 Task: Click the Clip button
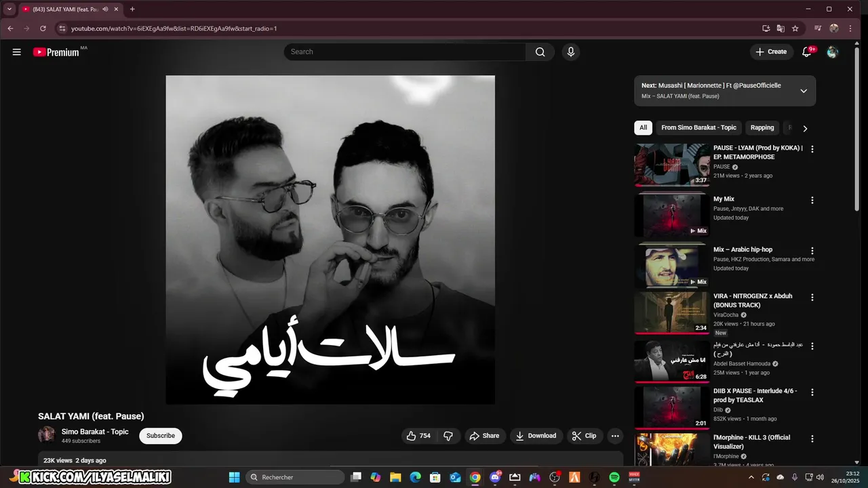[x=585, y=436]
